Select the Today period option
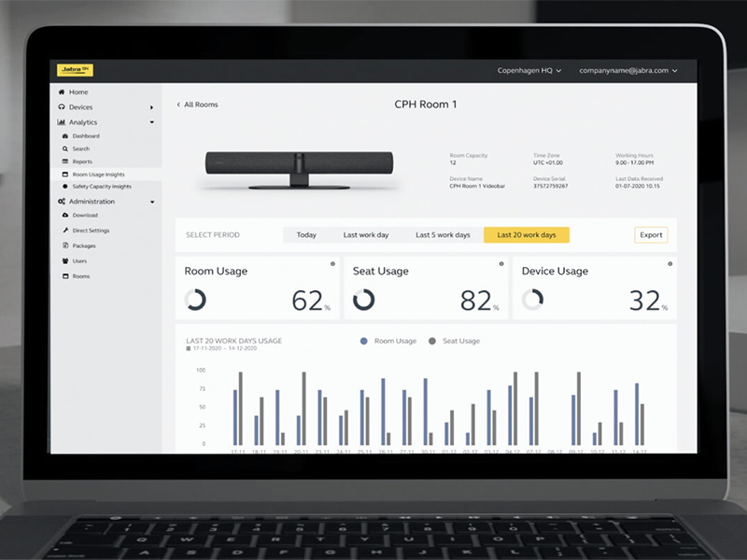 (x=306, y=235)
